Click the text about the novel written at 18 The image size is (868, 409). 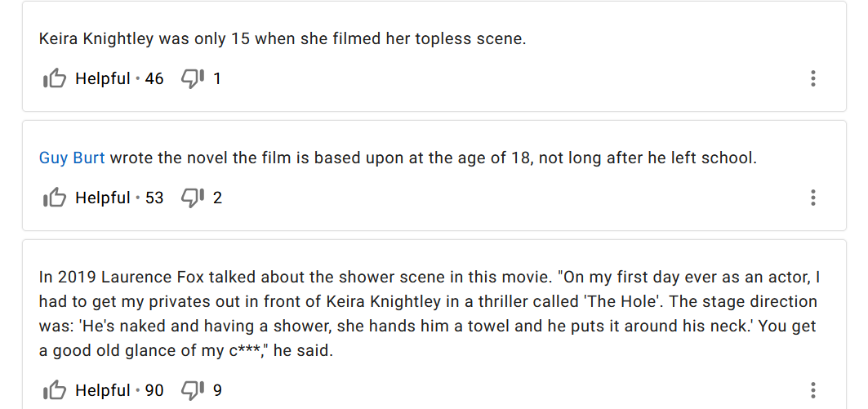pos(433,158)
